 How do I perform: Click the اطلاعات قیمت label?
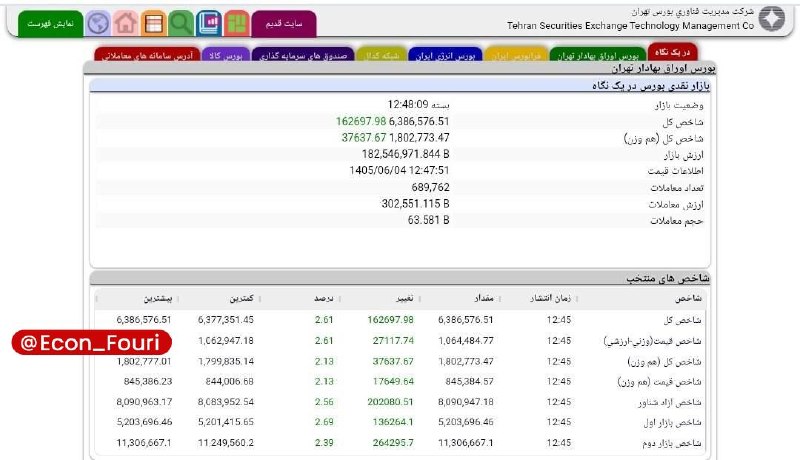click(x=676, y=171)
